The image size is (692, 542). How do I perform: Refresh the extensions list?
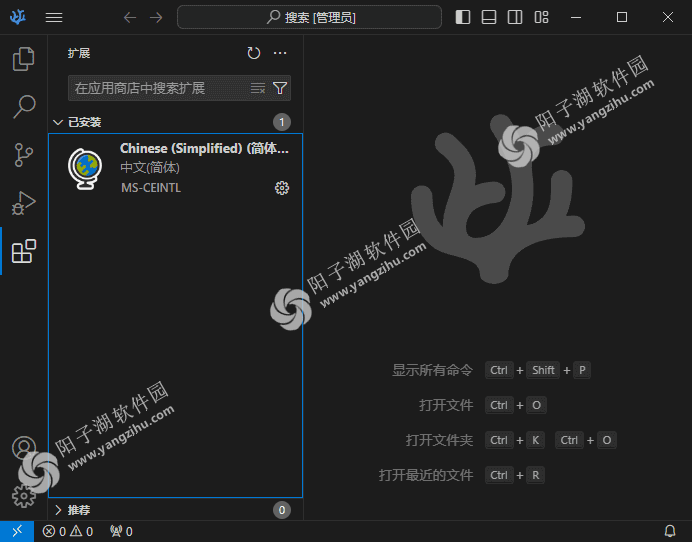[x=254, y=53]
